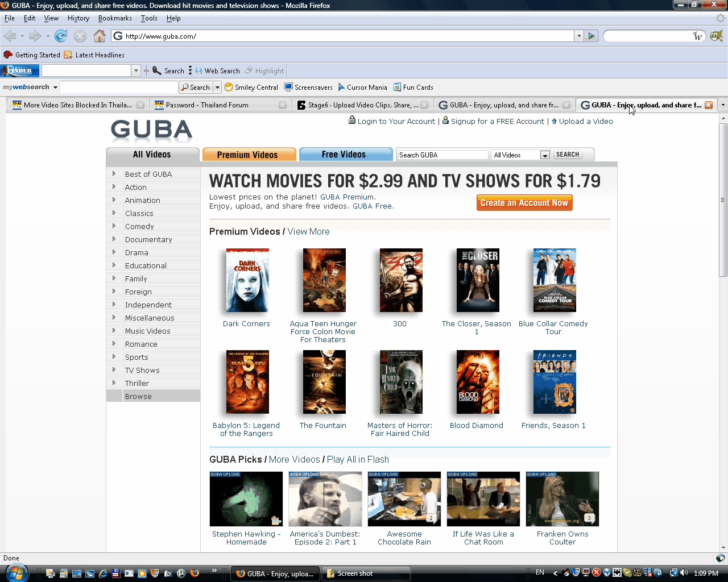Select the Free Videos tab
Viewport: 728px width, 582px height.
346,155
